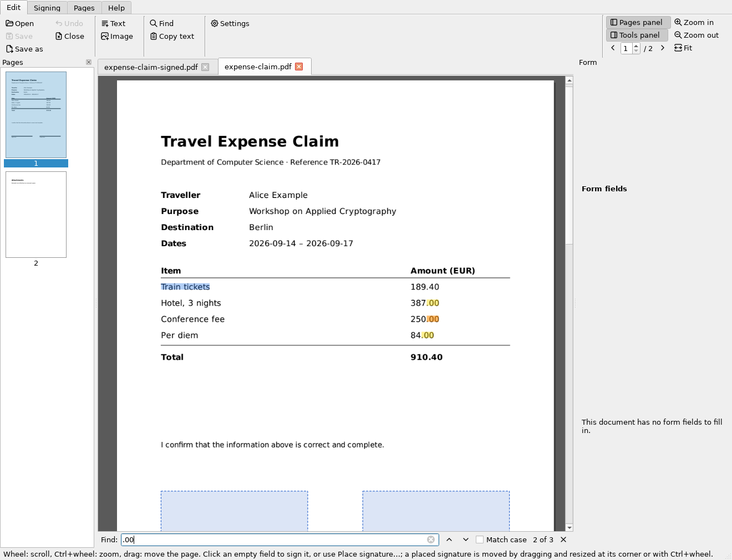Open a PDF with the Open tool
The width and height of the screenshot is (732, 560).
pos(20,23)
